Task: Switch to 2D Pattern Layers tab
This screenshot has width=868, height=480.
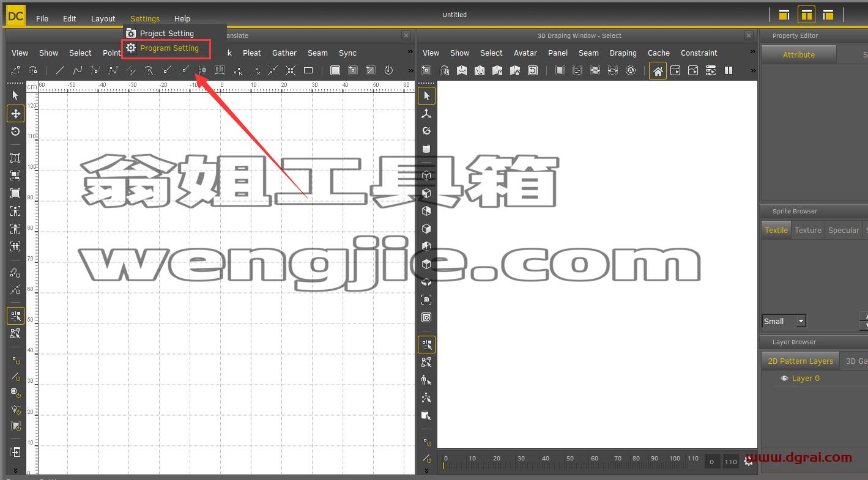Action: [x=800, y=361]
